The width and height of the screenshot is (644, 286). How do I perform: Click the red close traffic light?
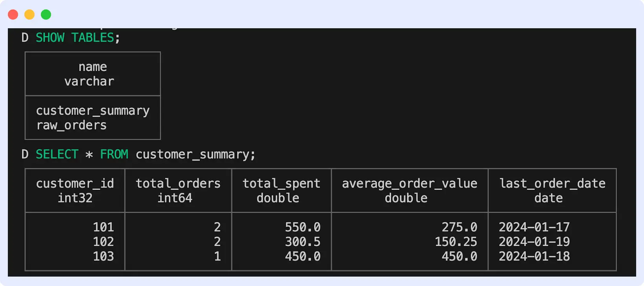click(x=13, y=14)
